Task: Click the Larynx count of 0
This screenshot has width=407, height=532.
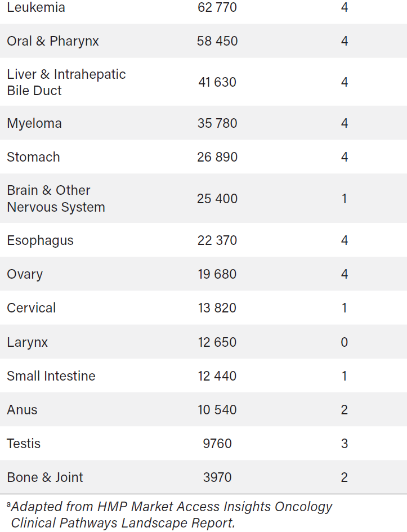Action: tap(345, 342)
